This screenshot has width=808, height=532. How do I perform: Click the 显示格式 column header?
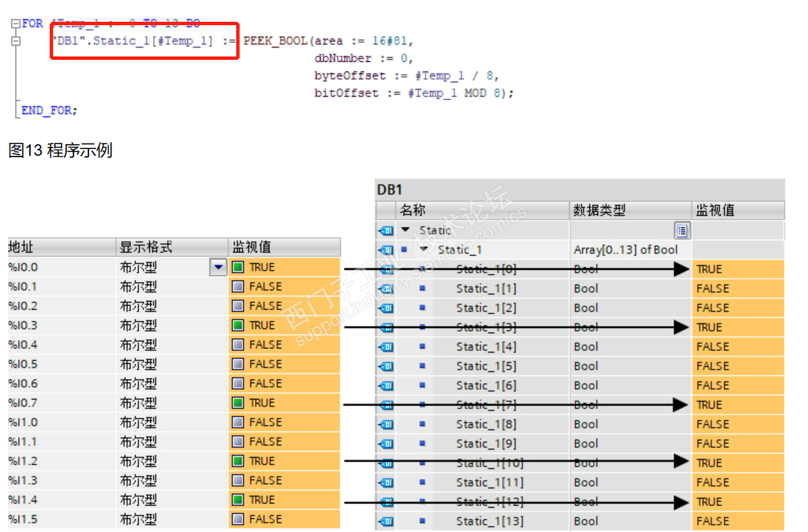[x=172, y=247]
